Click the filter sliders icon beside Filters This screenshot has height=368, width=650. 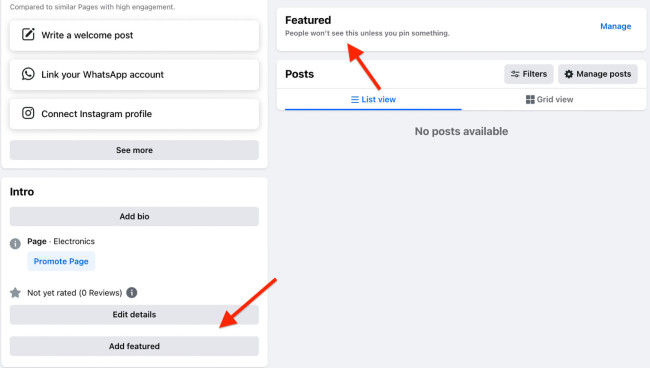tap(515, 74)
